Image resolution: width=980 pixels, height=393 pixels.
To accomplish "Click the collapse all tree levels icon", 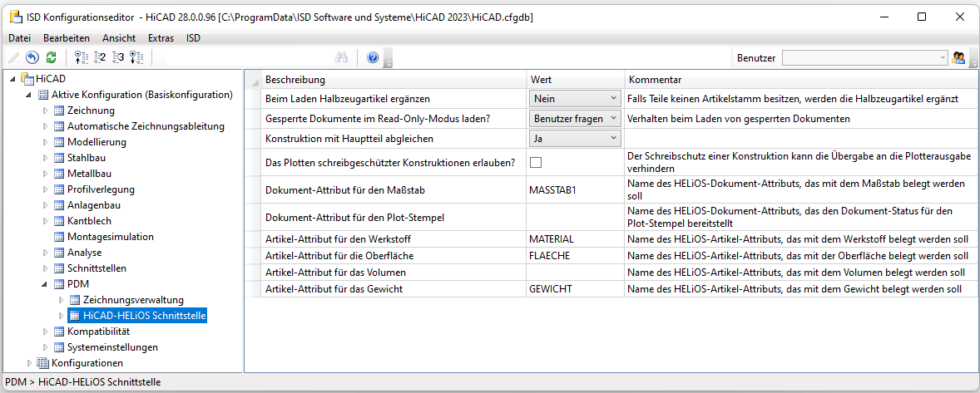I will click(x=81, y=57).
